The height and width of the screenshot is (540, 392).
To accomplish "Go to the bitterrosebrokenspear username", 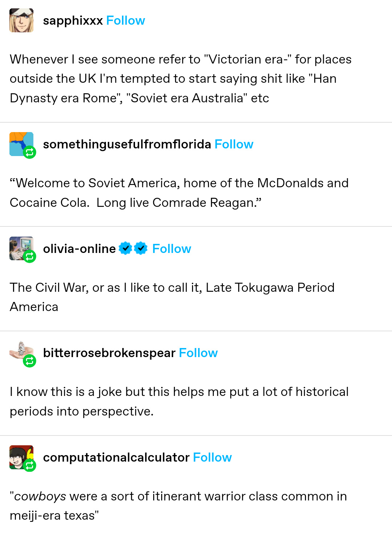I will pyautogui.click(x=109, y=353).
